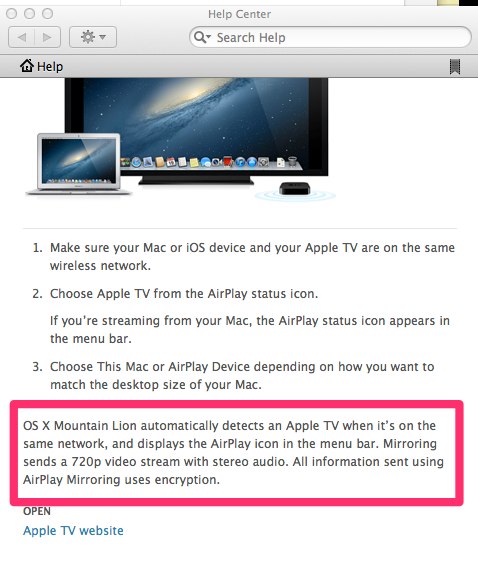
Task: Open the bookmarks ribbon icon
Action: [x=455, y=67]
